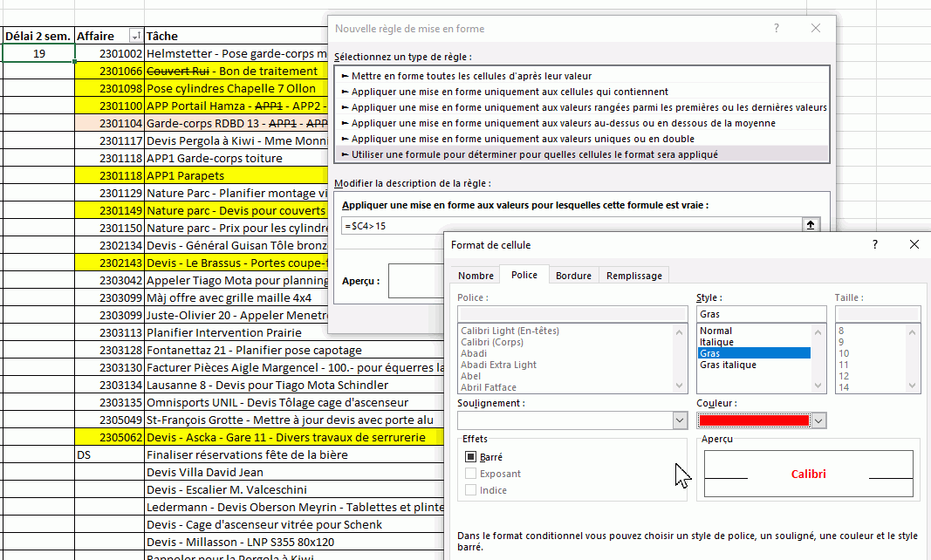Click the collapse dialog icon beside the formula field

pos(811,225)
